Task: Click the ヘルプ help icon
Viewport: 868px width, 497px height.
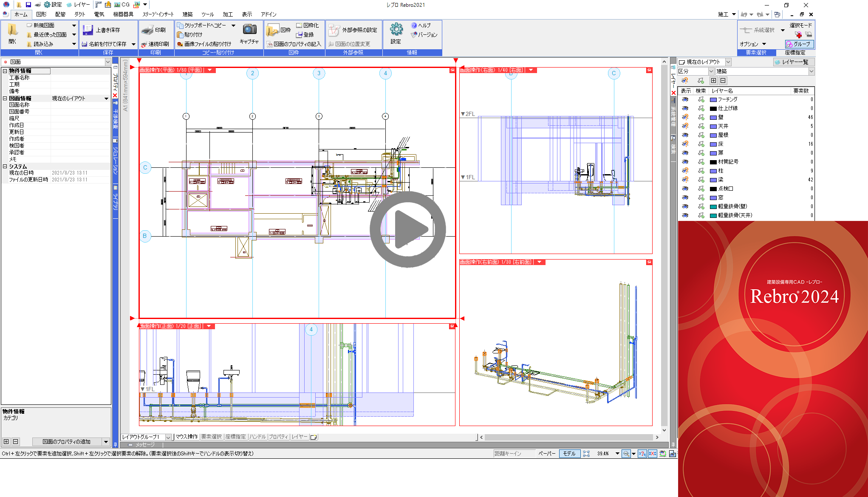Action: [414, 25]
